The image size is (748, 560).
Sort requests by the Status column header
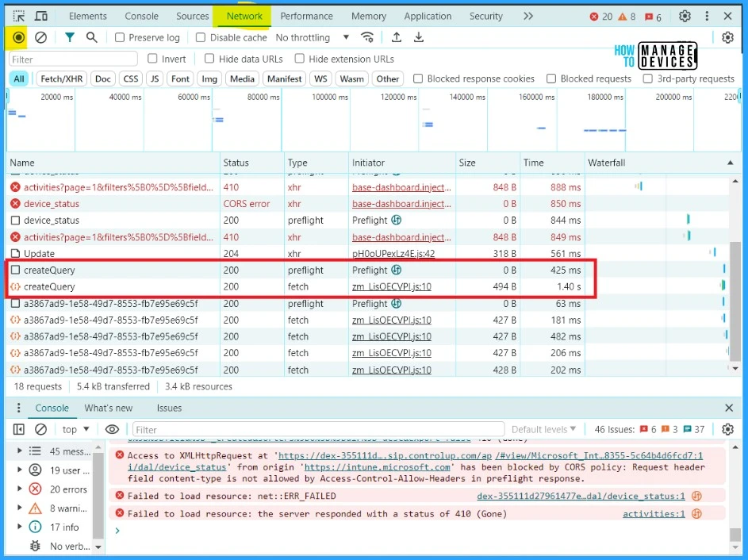click(252, 163)
